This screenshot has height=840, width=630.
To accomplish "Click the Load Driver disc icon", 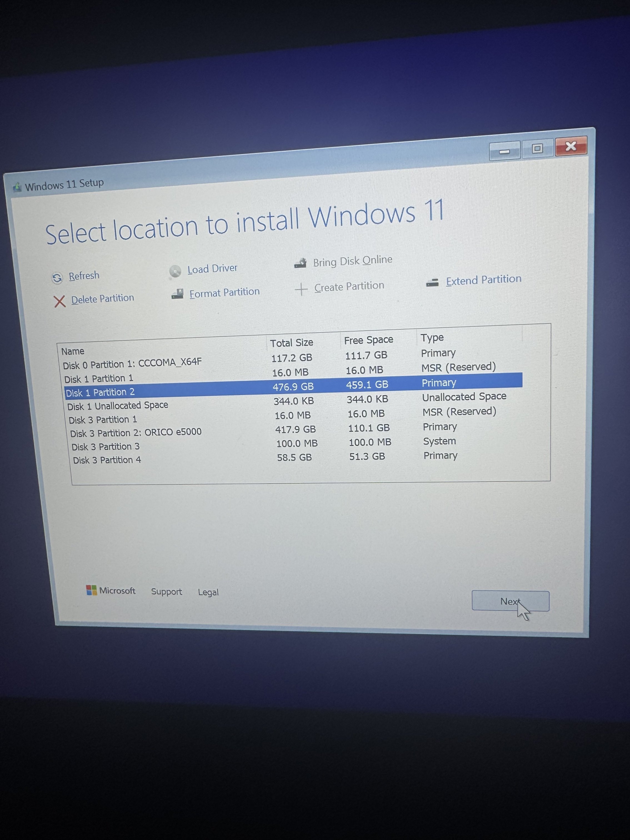I will coord(175,271).
